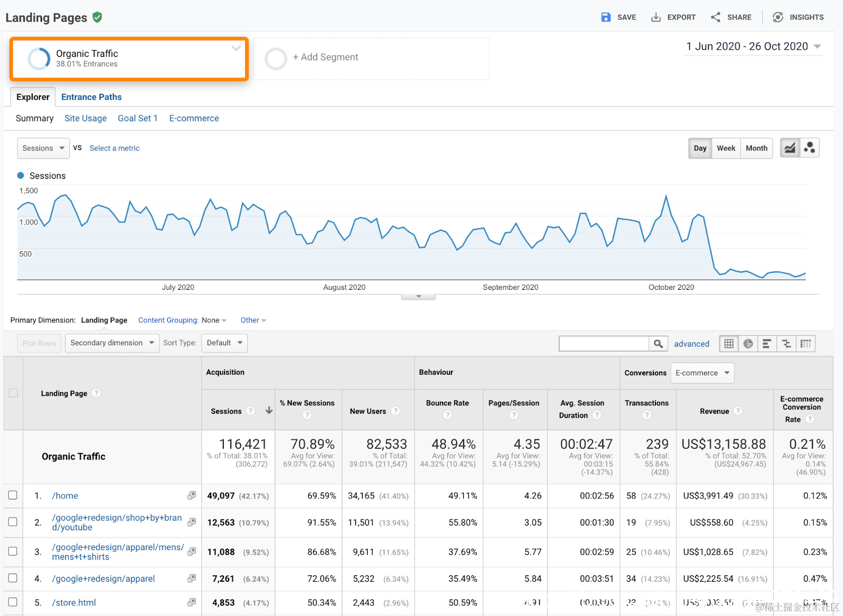Select the Site Usage sub-tab
This screenshot has width=843, height=616.
click(85, 119)
